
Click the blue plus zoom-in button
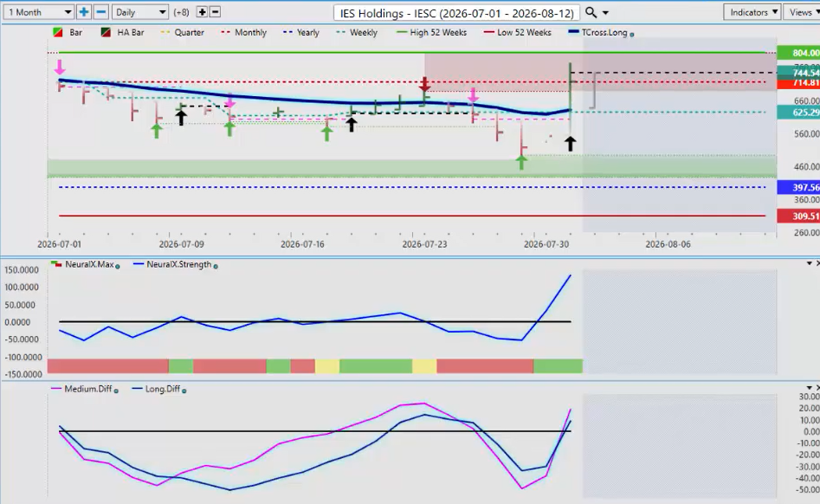tap(84, 12)
